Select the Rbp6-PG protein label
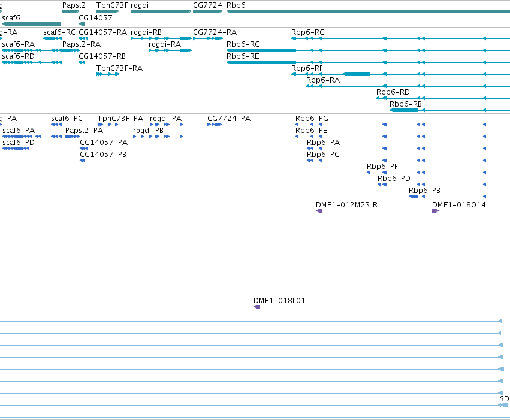The image size is (510, 420). pos(312,119)
